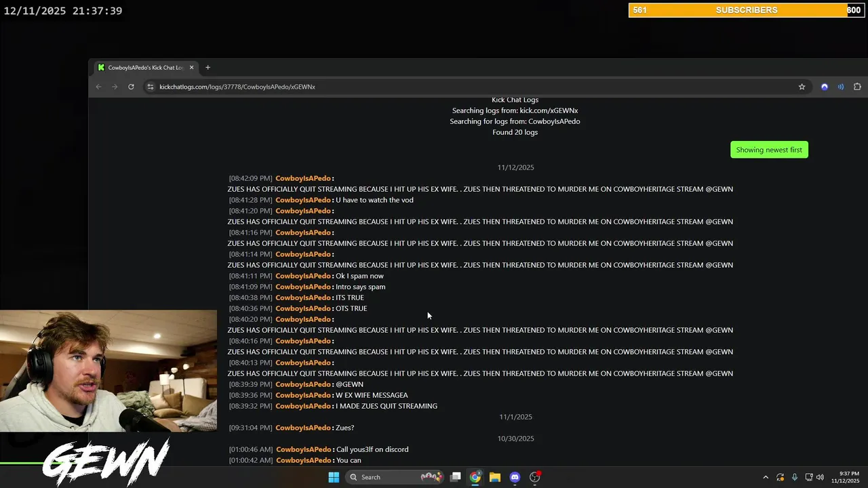
Task: Click message 'Call yous3lf on discord'
Action: coord(372,449)
